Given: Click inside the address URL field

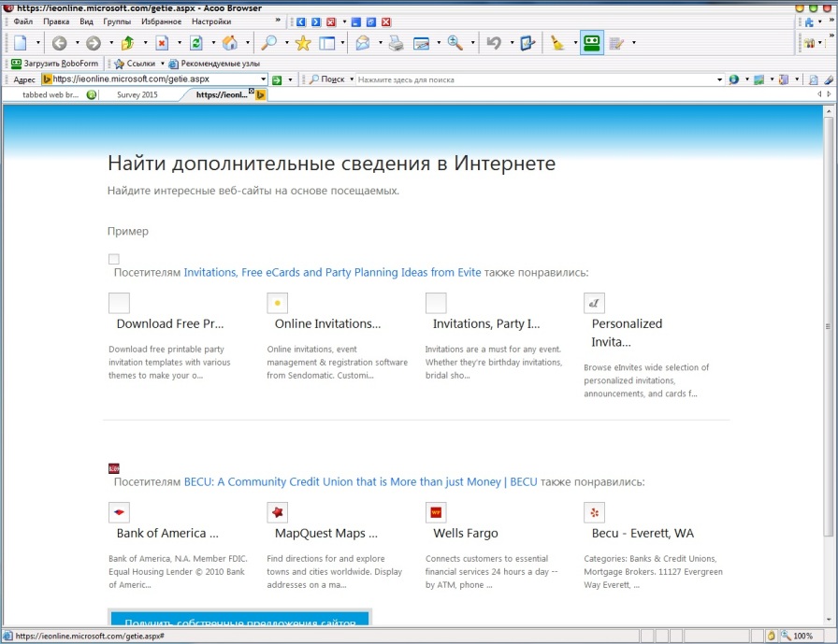Looking at the screenshot, I should tap(154, 79).
